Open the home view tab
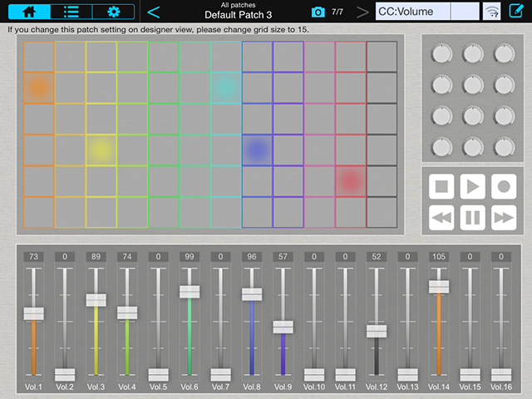Screen dimensions: 532x399 (29, 12)
